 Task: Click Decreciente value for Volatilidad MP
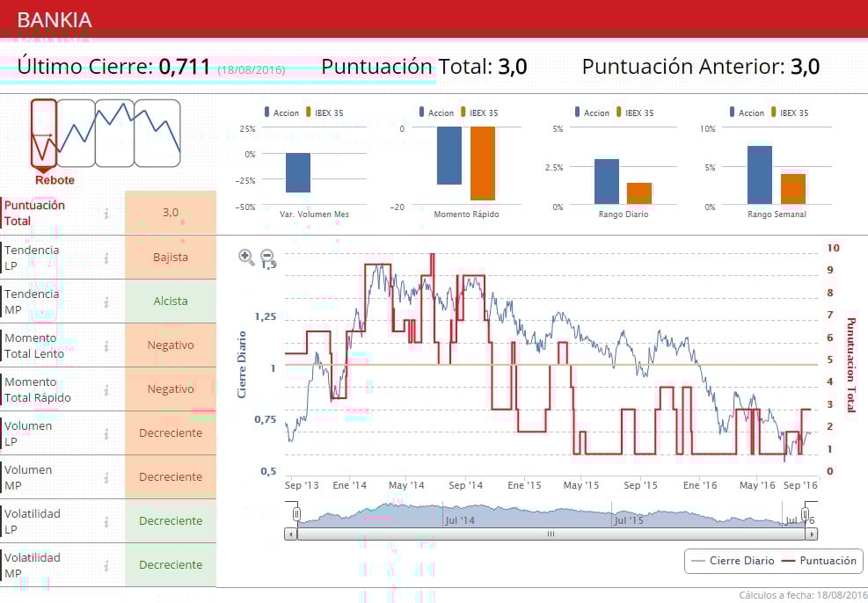point(171,565)
